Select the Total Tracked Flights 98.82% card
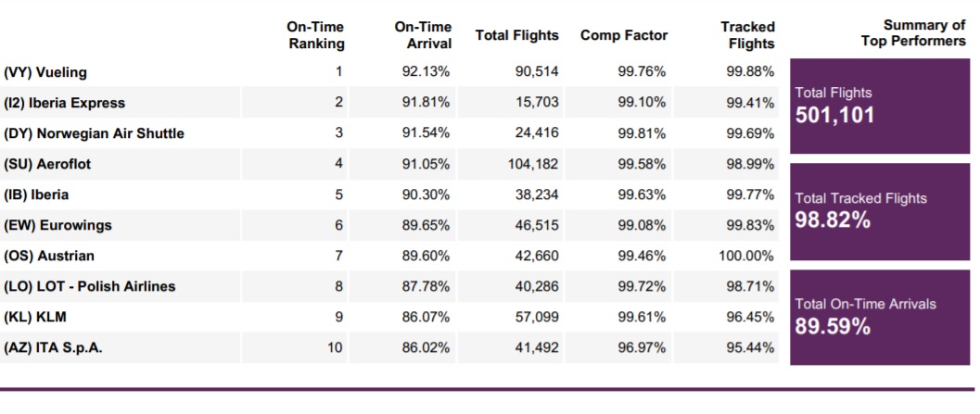 pos(879,211)
